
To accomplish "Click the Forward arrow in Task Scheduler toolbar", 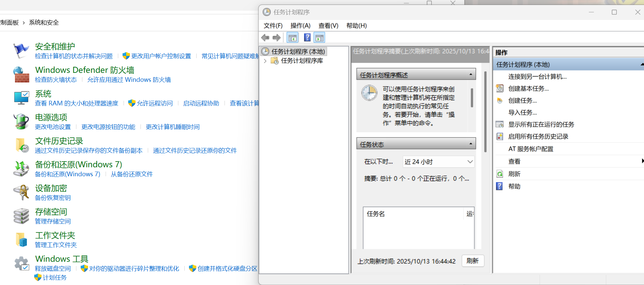I will click(277, 38).
